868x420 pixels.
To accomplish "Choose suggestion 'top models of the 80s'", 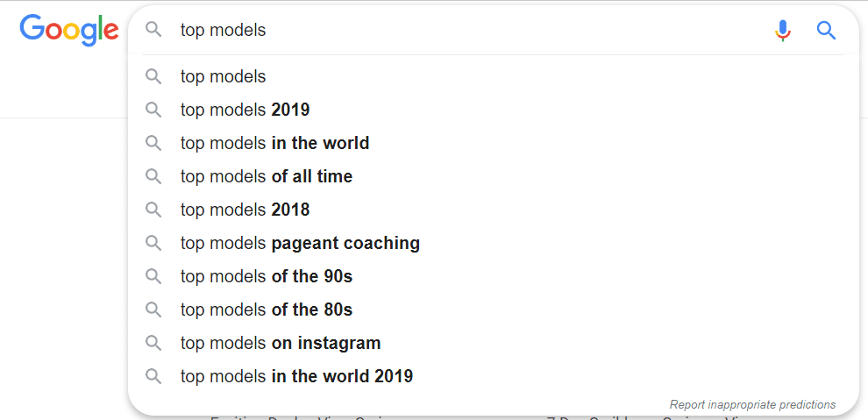I will 493,310.
